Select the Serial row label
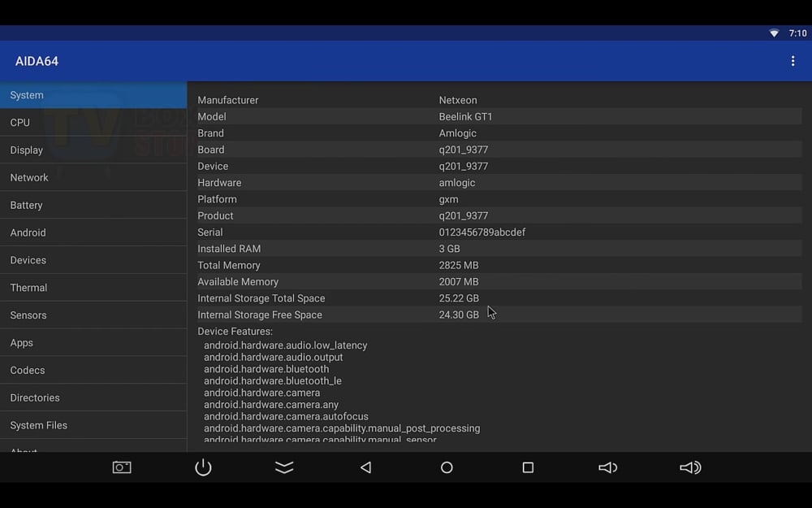812x508 pixels. (x=210, y=232)
